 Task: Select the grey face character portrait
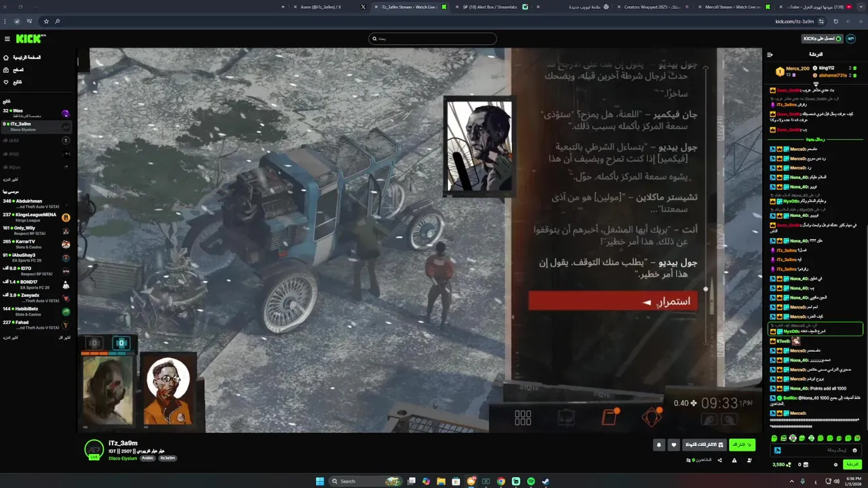pyautogui.click(x=108, y=390)
